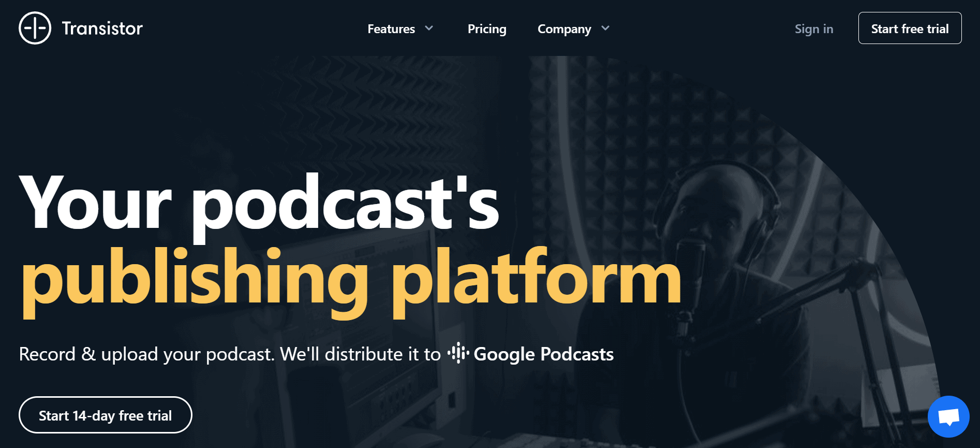Click the Transistor circular logo icon
Screen dimensions: 980x448
click(35, 28)
